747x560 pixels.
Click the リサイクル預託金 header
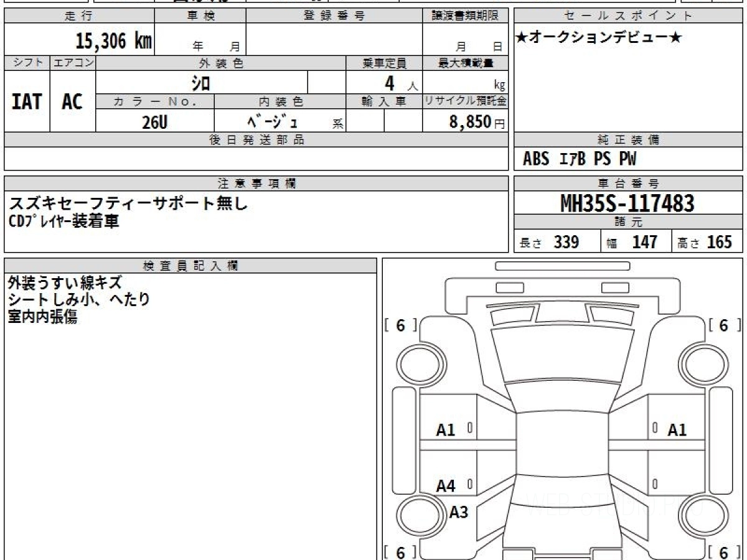pos(465,101)
